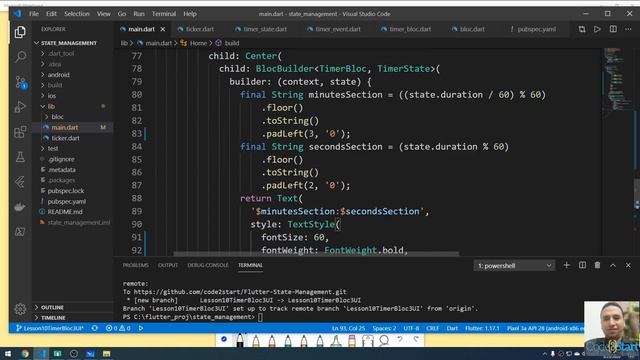Expand the TIMELINE section

pyautogui.click(x=53, y=318)
